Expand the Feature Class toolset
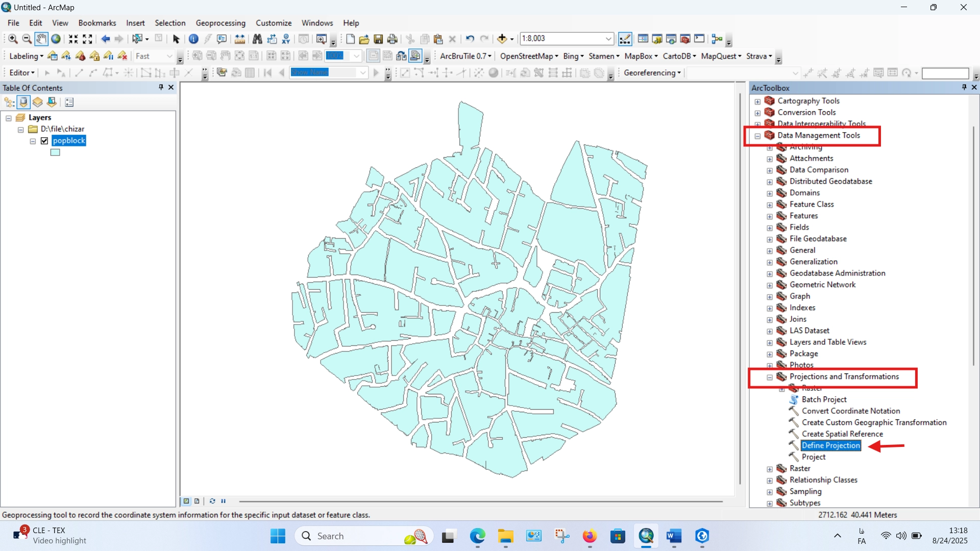This screenshot has width=980, height=551. pos(770,205)
